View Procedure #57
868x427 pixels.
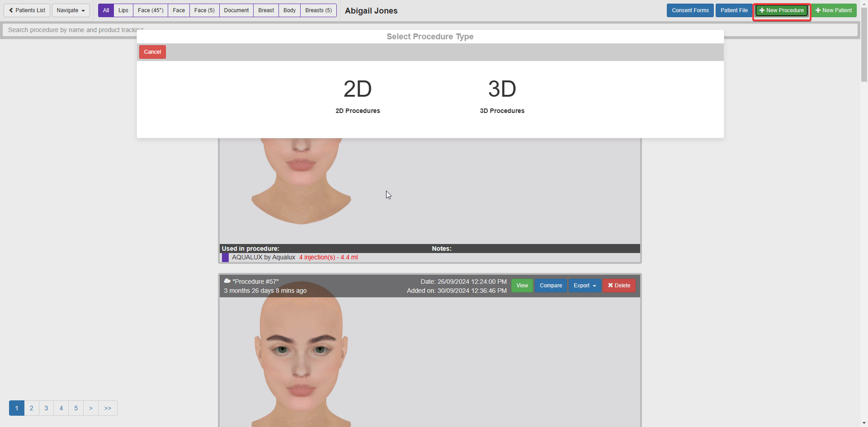click(x=522, y=286)
